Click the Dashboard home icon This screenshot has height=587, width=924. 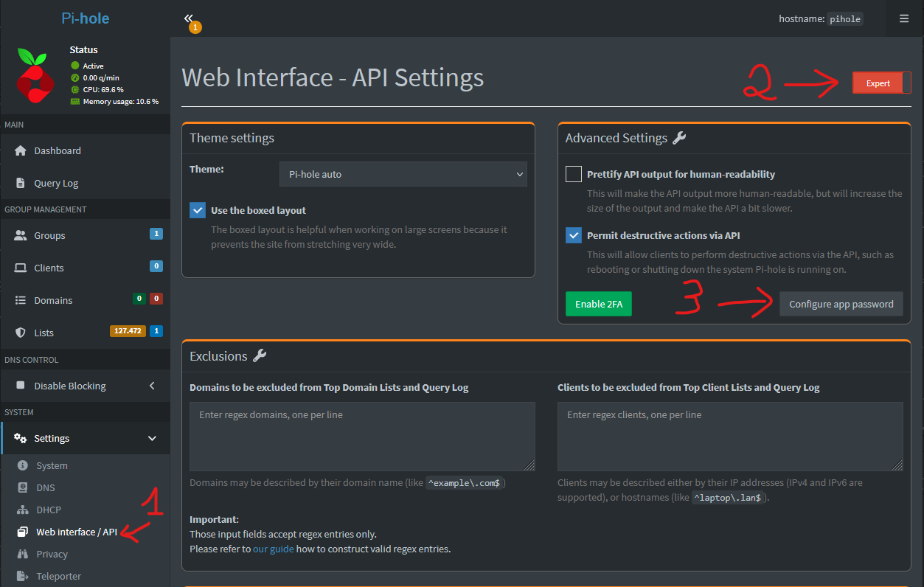pos(21,150)
